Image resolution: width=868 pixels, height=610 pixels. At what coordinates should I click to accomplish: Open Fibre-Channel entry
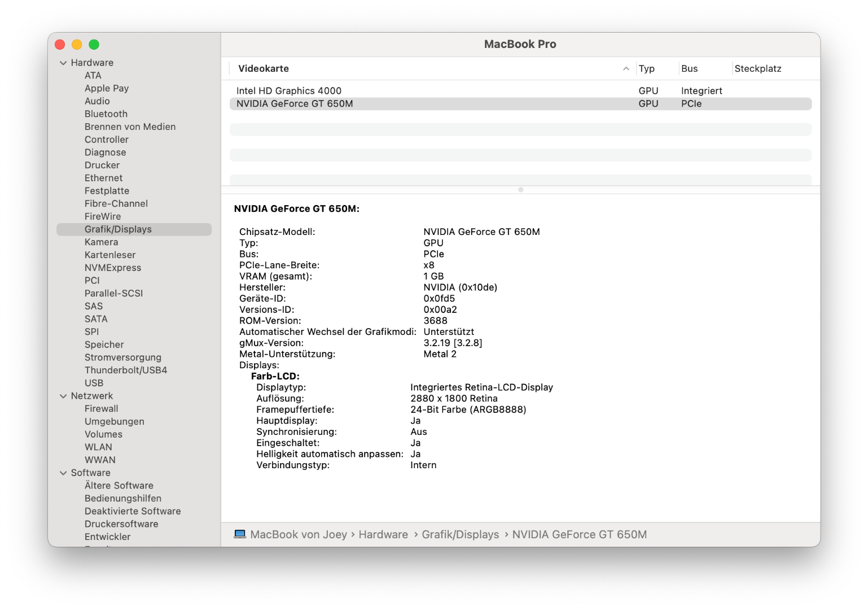[116, 204]
